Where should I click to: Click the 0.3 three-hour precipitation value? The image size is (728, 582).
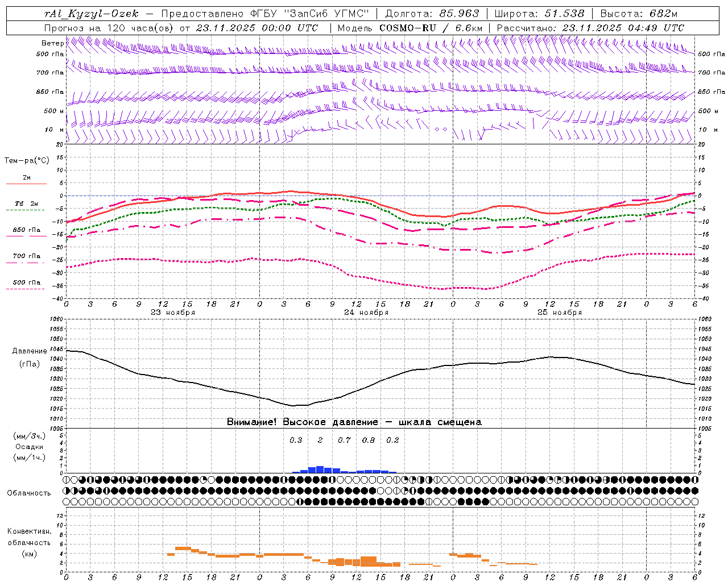point(296,440)
